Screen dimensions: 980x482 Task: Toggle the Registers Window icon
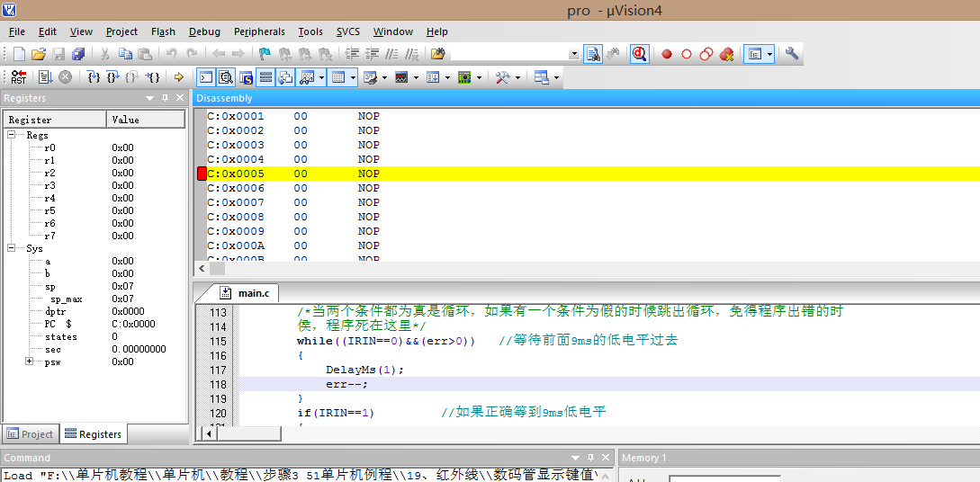pos(265,77)
